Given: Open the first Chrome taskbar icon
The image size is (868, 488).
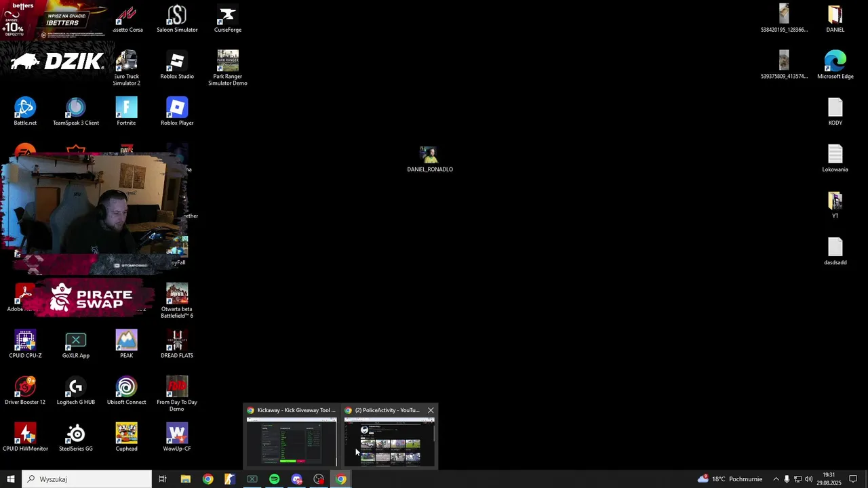Looking at the screenshot, I should (208, 479).
